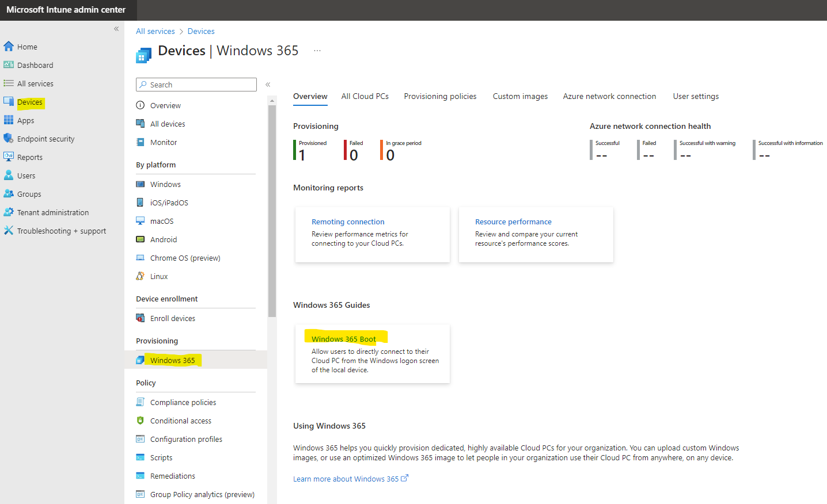Collapse the Devices submenu panel
The width and height of the screenshot is (827, 504).
268,85
